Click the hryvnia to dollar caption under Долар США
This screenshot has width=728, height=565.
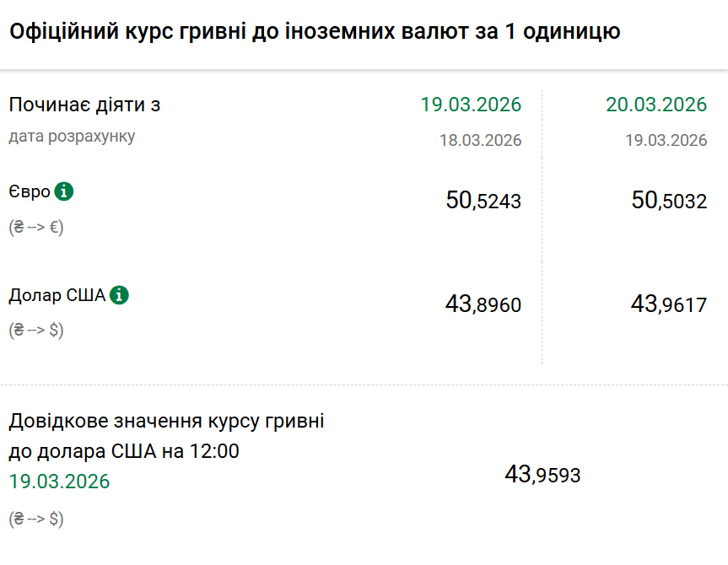pyautogui.click(x=36, y=330)
